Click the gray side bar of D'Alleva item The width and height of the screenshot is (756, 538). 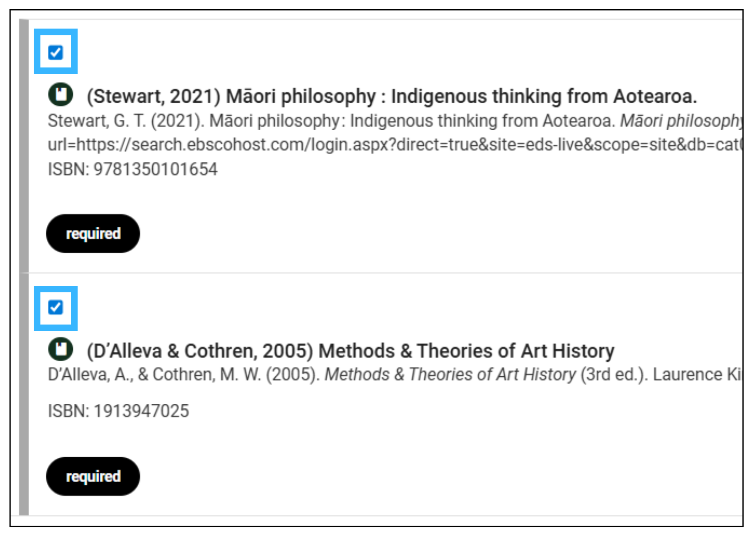pyautogui.click(x=24, y=394)
